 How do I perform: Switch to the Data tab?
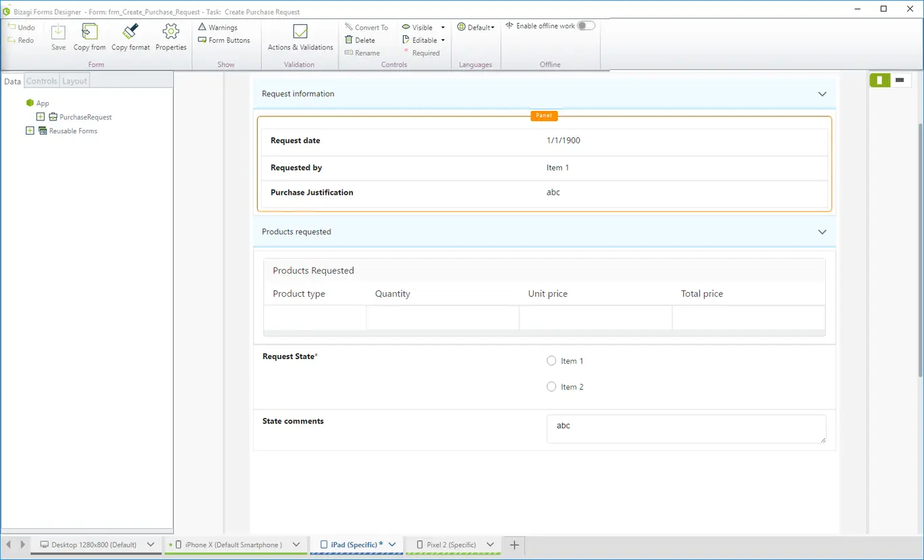pyautogui.click(x=12, y=81)
